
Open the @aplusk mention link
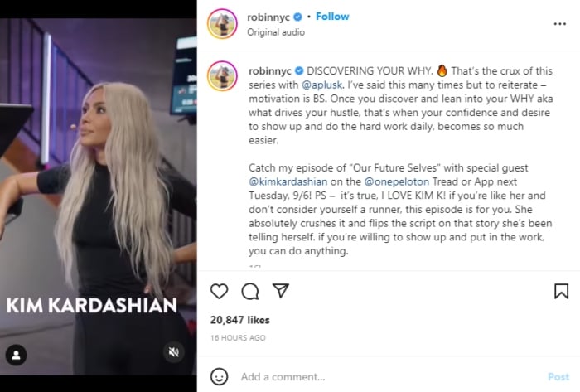click(321, 85)
